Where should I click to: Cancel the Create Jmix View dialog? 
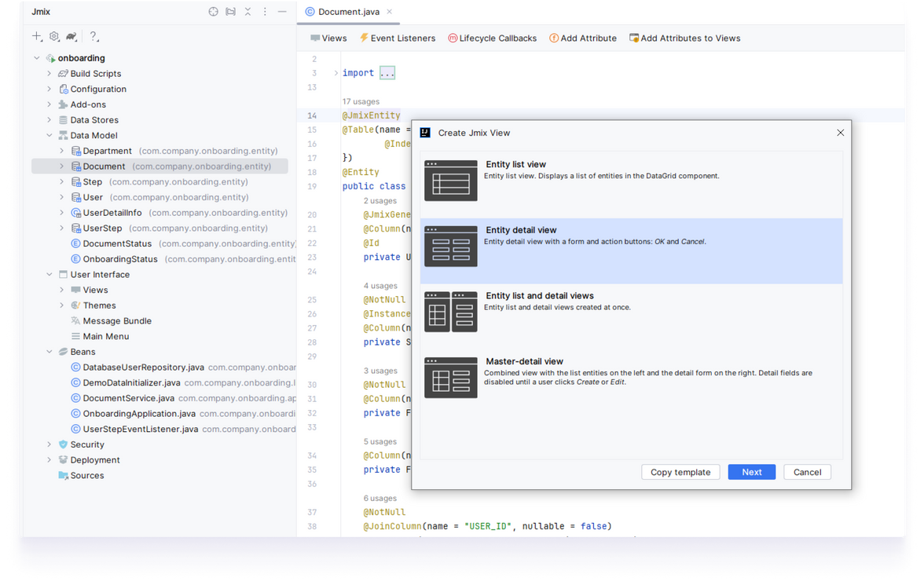tap(808, 472)
